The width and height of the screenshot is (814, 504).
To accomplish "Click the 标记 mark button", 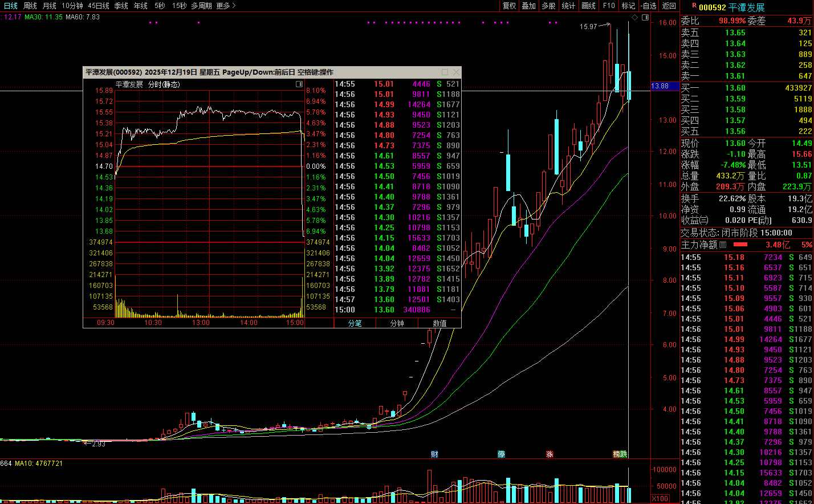I will coord(628,6).
